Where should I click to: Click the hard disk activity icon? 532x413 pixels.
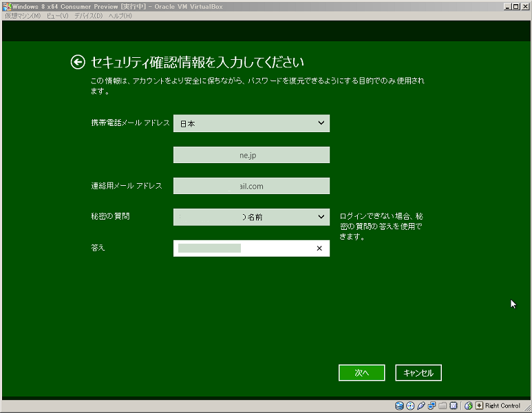[400, 405]
